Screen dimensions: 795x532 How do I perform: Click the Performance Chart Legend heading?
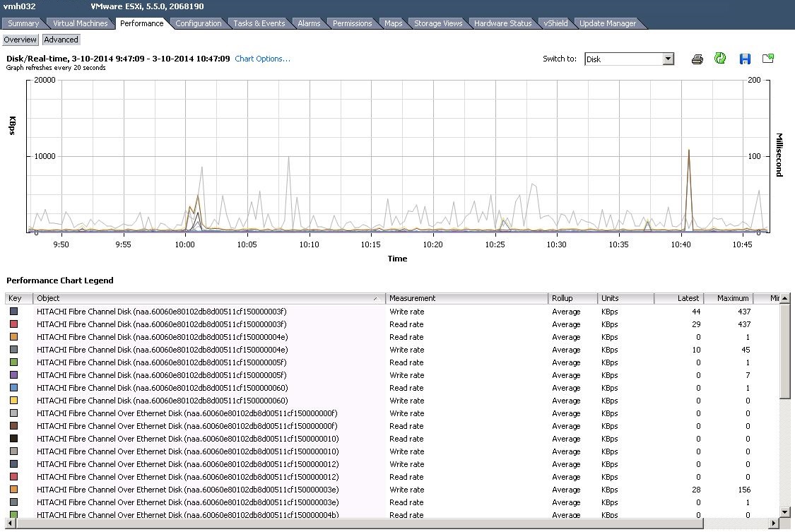pos(60,280)
